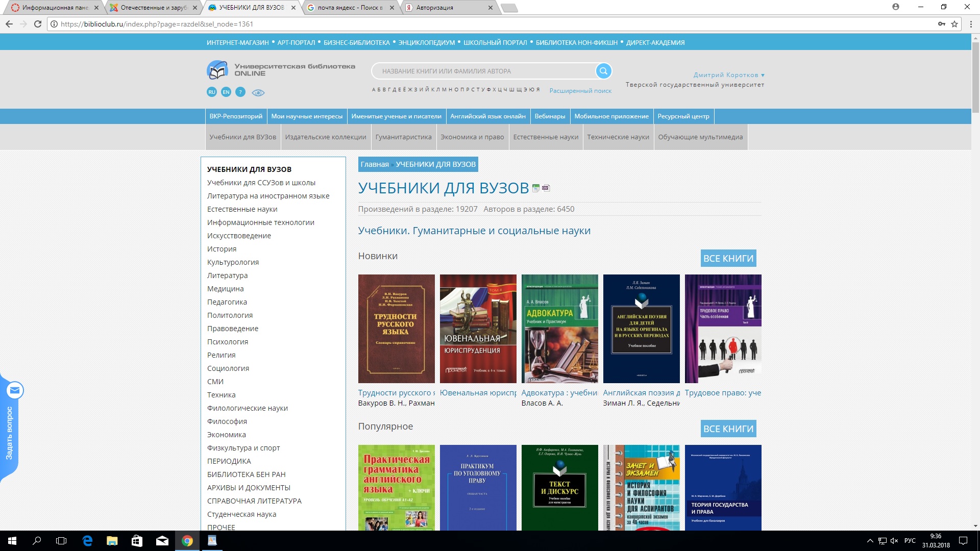Click Расширенный поиск link
980x551 pixels.
[x=580, y=91]
